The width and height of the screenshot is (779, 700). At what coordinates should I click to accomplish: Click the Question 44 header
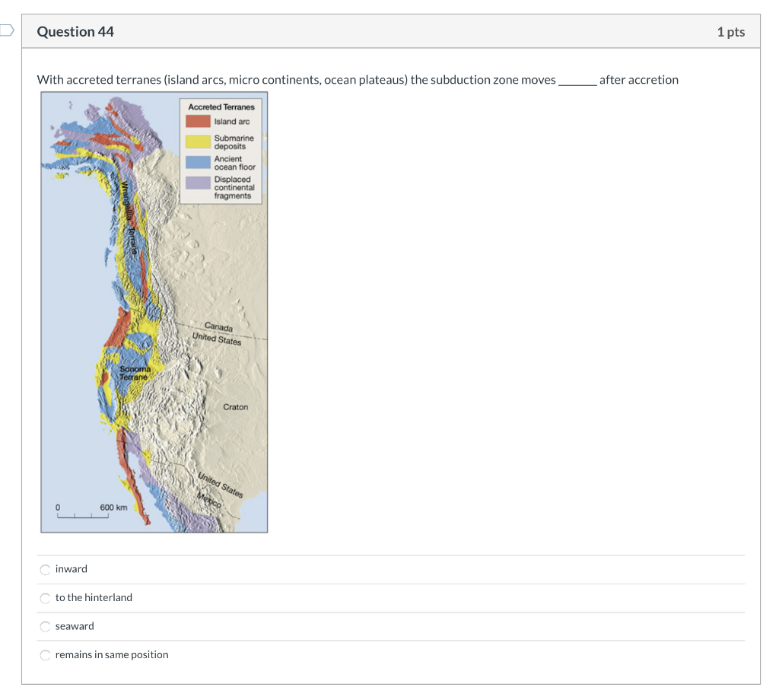pyautogui.click(x=75, y=31)
